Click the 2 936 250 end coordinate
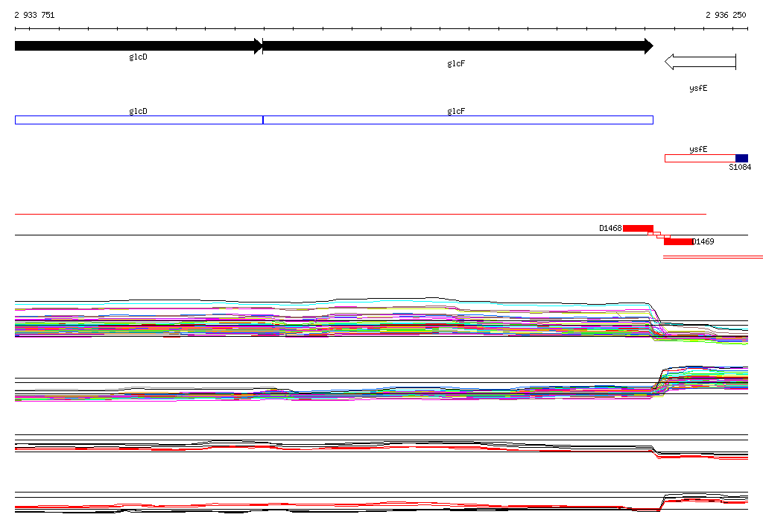 [726, 15]
